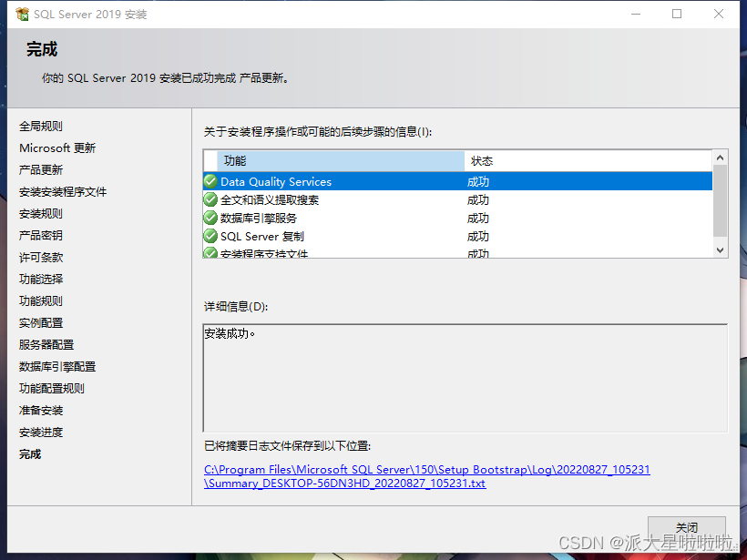The width and height of the screenshot is (747, 560).
Task: Select the 数据库引擎服务 feature row
Action: point(458,218)
